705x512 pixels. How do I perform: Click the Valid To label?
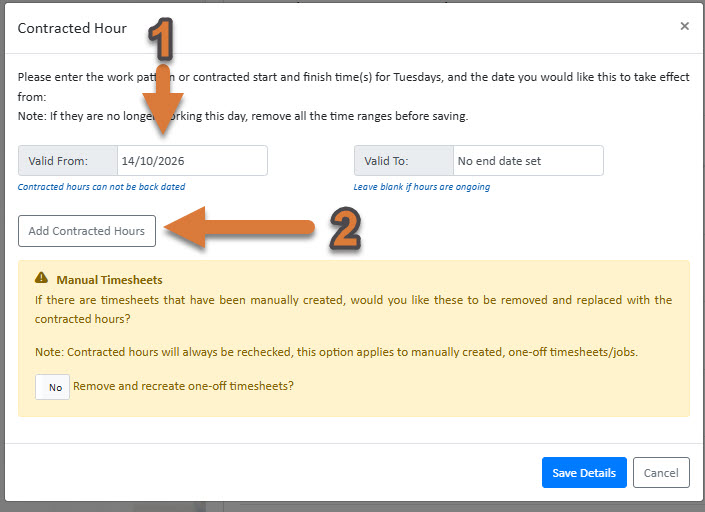point(386,161)
